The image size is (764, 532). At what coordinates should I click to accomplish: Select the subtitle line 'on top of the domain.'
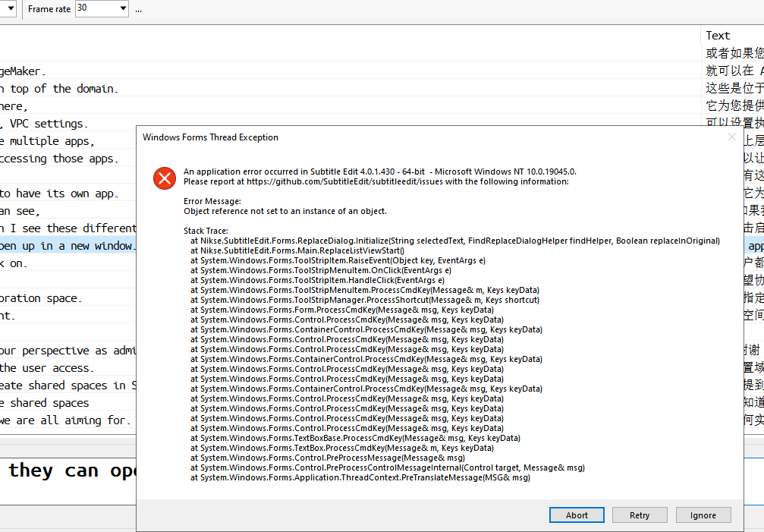point(61,88)
